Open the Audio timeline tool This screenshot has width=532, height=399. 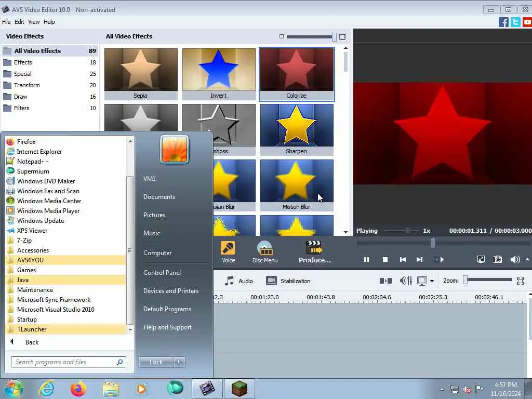pos(239,281)
